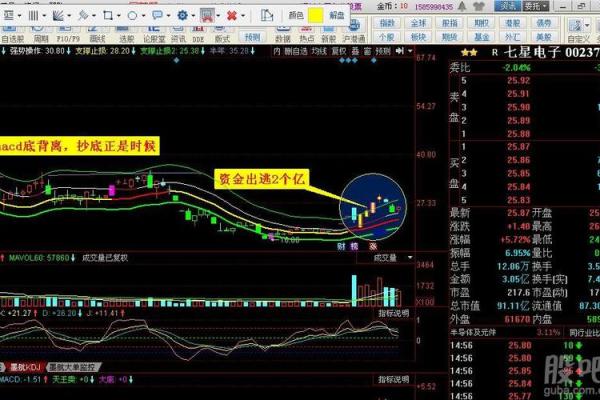
Task: Toggle 内 option above the chart
Action: [277, 51]
